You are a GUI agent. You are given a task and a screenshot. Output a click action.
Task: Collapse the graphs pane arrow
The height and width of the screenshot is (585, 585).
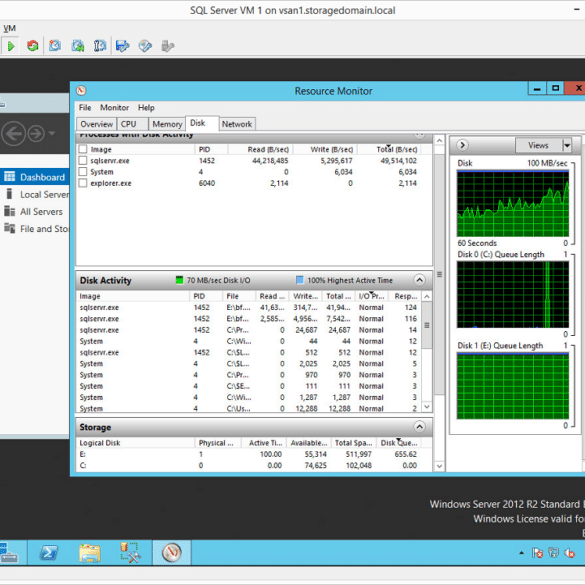(x=462, y=145)
